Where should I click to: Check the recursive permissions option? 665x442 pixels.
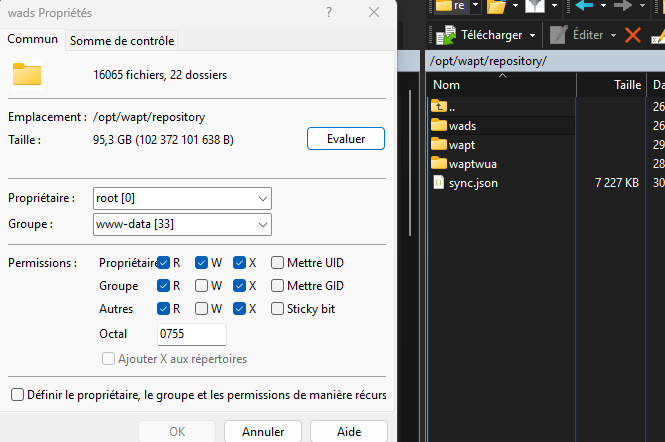pyautogui.click(x=17, y=395)
